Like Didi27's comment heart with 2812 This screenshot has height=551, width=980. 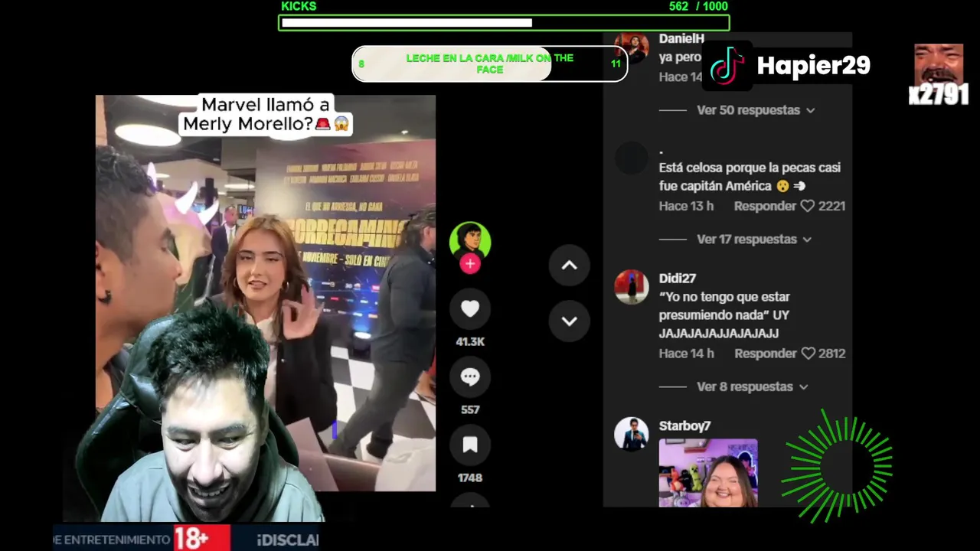point(808,354)
